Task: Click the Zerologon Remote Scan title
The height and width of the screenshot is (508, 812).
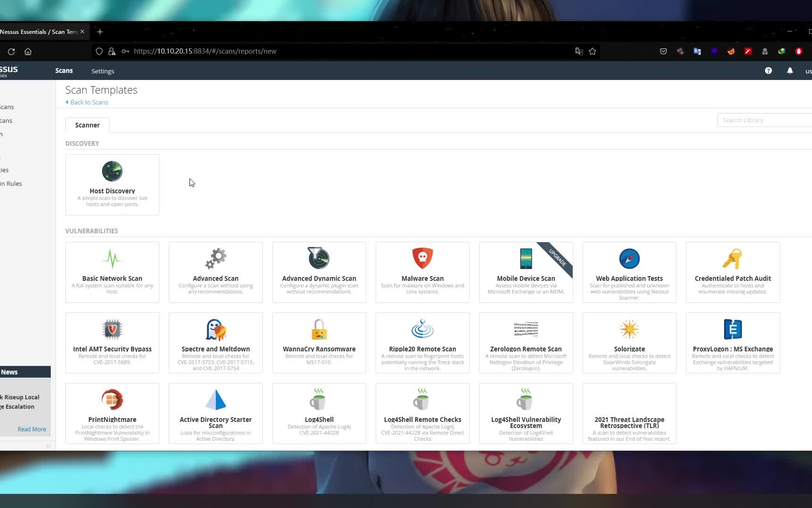Action: 526,349
